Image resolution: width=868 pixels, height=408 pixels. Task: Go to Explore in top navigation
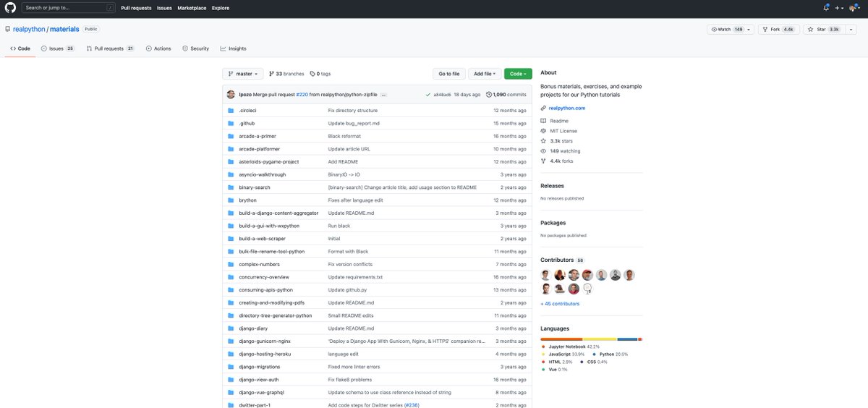pos(221,8)
